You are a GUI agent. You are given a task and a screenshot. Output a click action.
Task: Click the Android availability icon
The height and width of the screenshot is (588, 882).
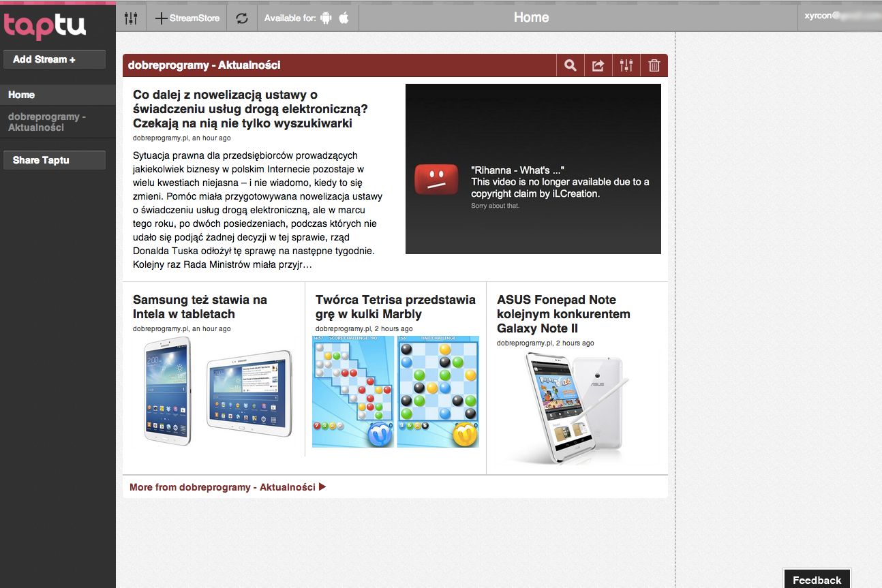[326, 18]
